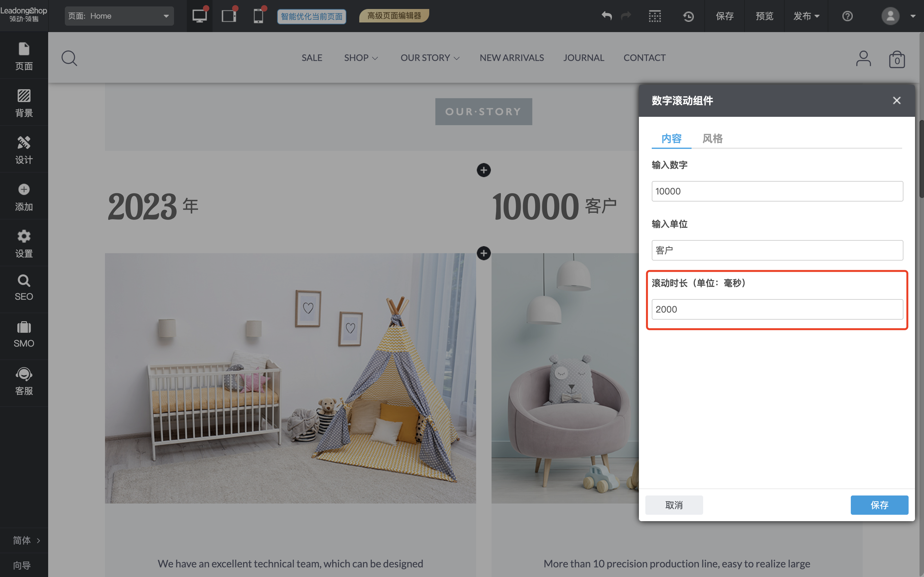Expand the 发布 publish dropdown

806,16
